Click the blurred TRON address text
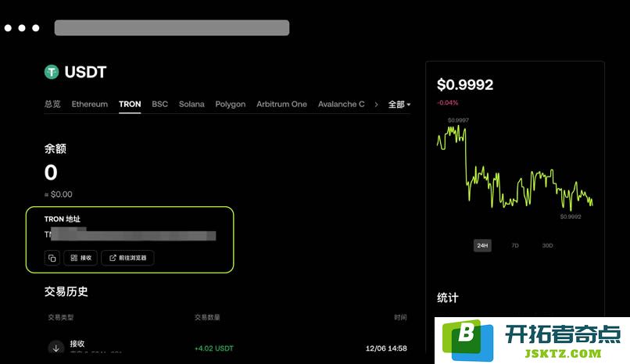This screenshot has height=364, width=630. pyautogui.click(x=131, y=234)
